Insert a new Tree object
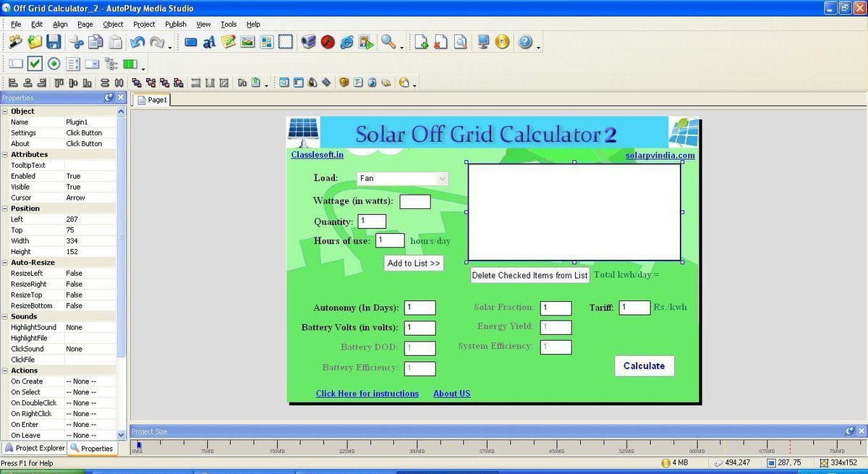This screenshot has height=474, width=868. tap(111, 64)
